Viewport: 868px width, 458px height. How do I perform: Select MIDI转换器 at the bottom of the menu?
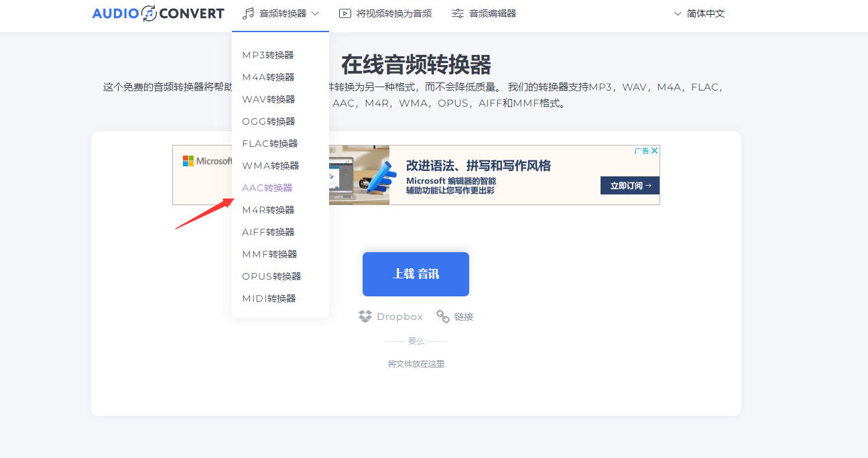[x=269, y=298]
